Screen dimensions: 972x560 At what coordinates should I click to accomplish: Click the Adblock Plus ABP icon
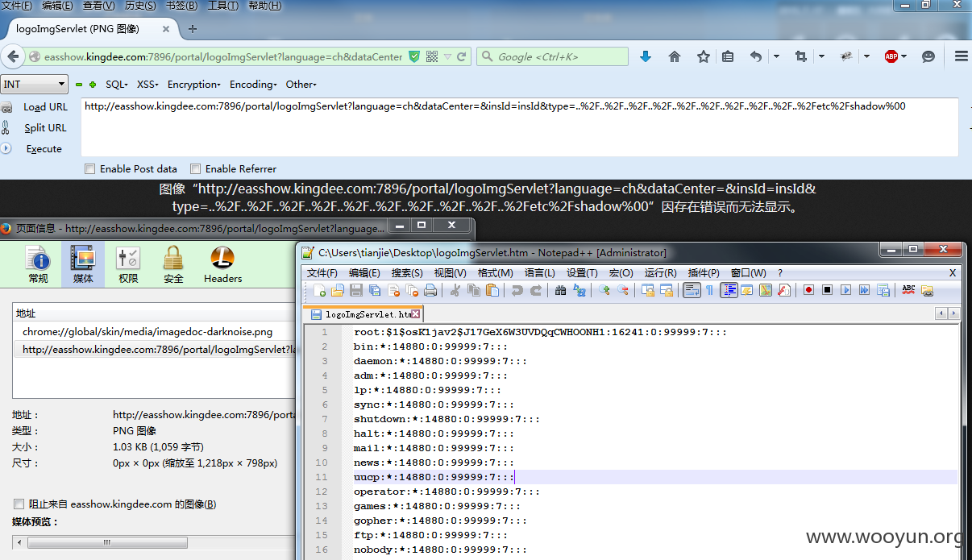891,56
